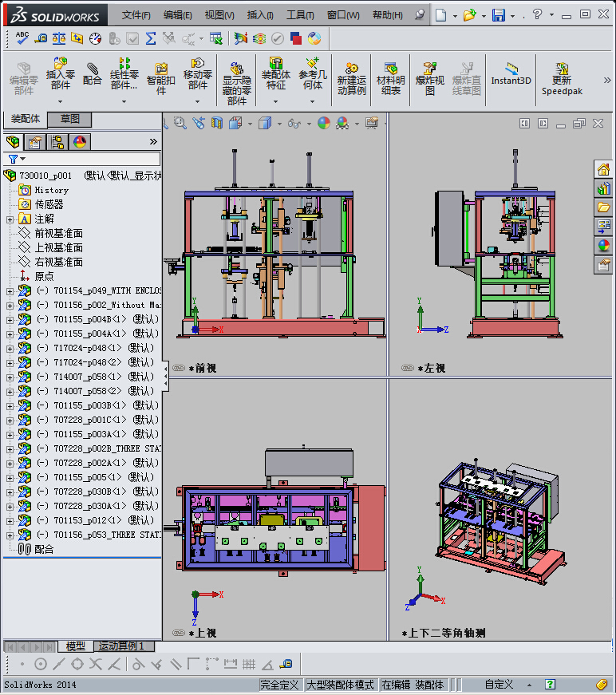This screenshot has width=616, height=695.
Task: Open SolidWorks Resources home icon in task pane
Action: [603, 169]
